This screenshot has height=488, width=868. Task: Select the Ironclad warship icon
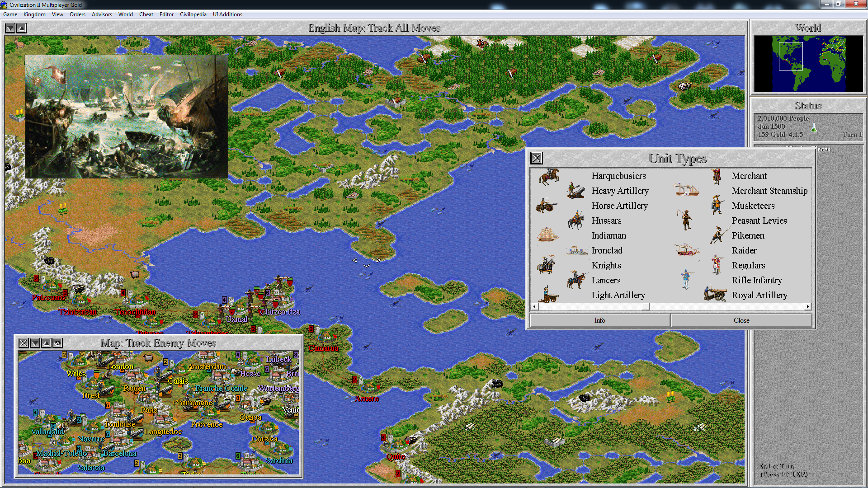(576, 250)
